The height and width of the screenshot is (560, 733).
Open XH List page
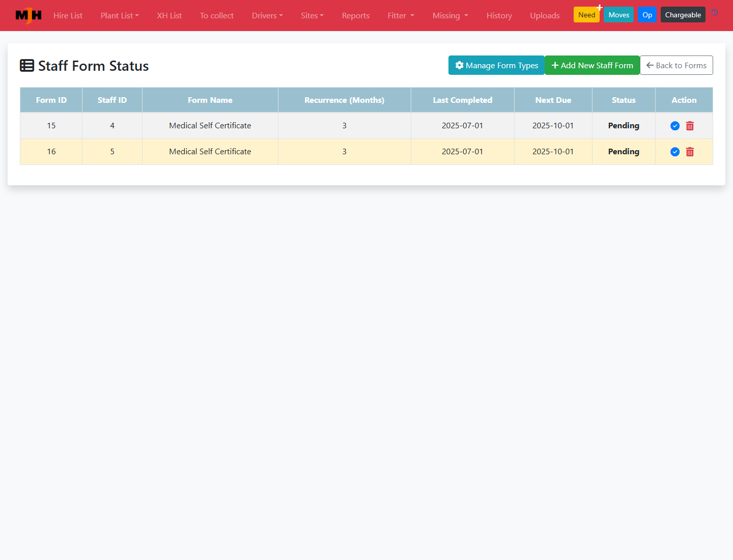point(169,15)
